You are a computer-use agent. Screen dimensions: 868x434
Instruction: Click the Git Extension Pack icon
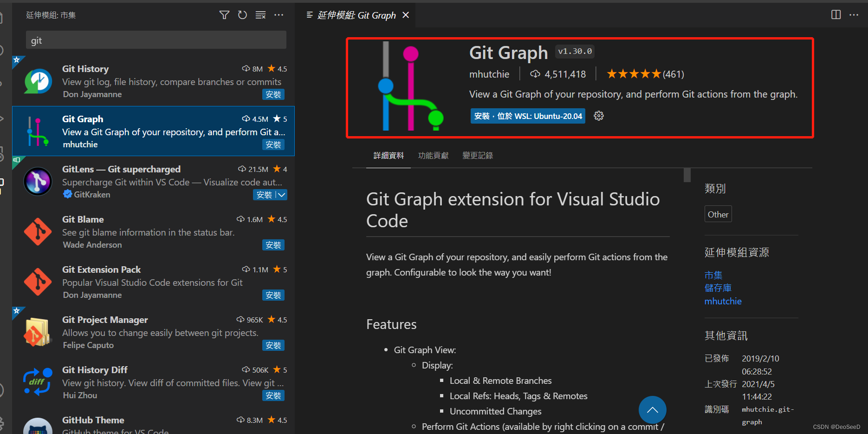[x=38, y=282]
